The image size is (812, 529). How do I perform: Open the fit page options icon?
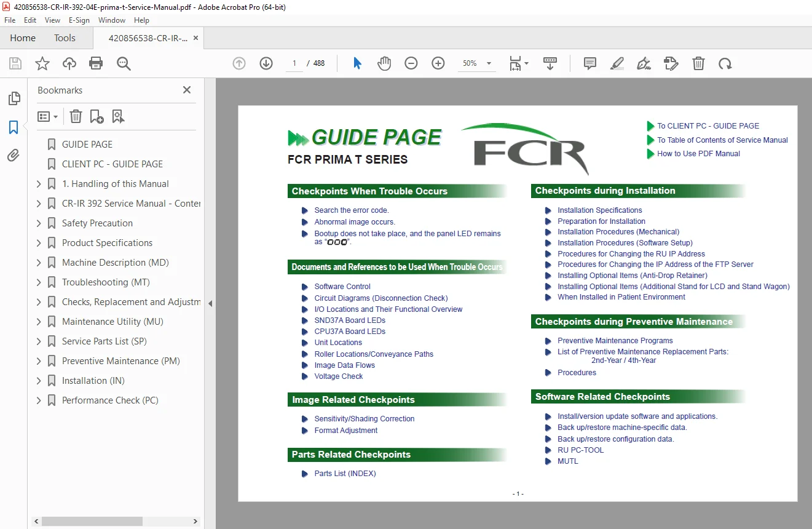click(x=518, y=63)
